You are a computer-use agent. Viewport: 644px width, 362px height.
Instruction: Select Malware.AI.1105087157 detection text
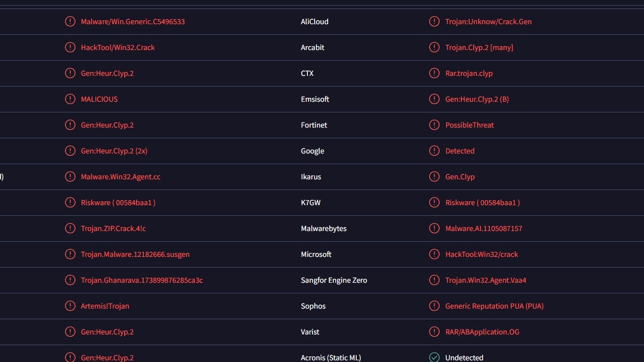coord(484,228)
